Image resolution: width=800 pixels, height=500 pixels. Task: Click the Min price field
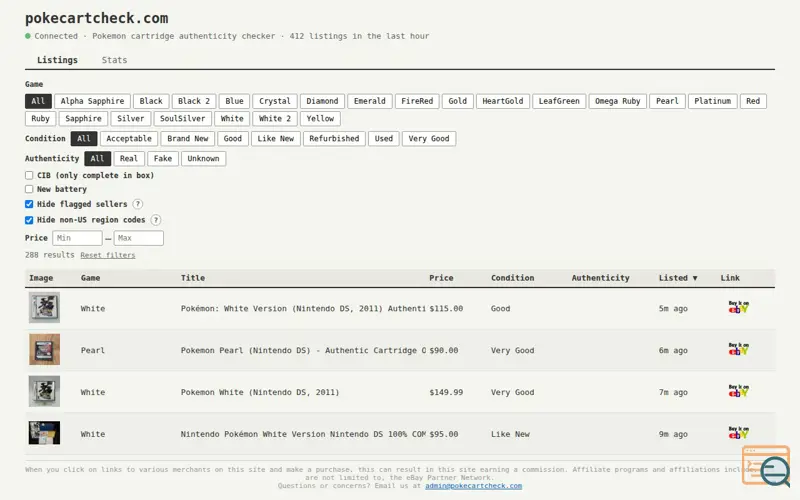click(x=77, y=238)
